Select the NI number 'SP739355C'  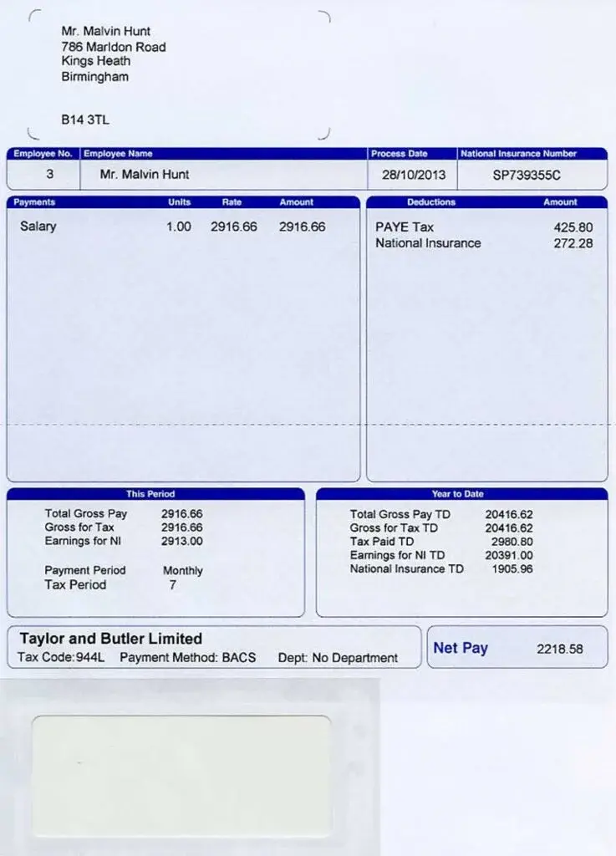click(527, 176)
